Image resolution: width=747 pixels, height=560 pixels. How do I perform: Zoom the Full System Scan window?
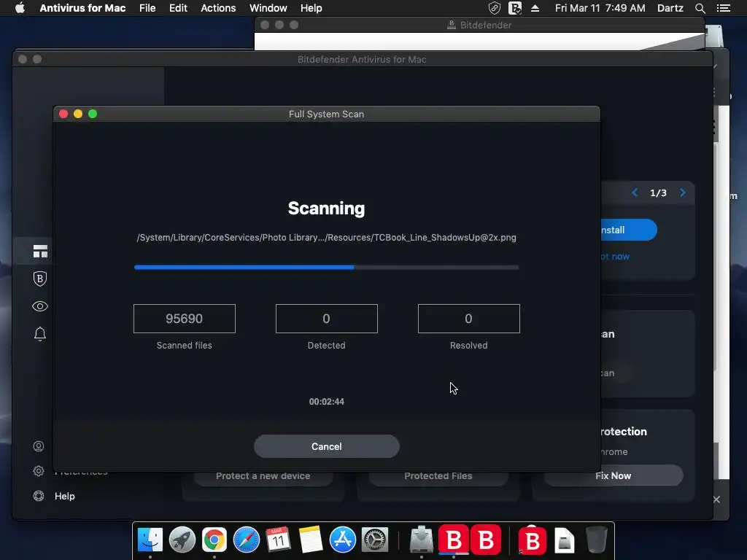pyautogui.click(x=93, y=114)
